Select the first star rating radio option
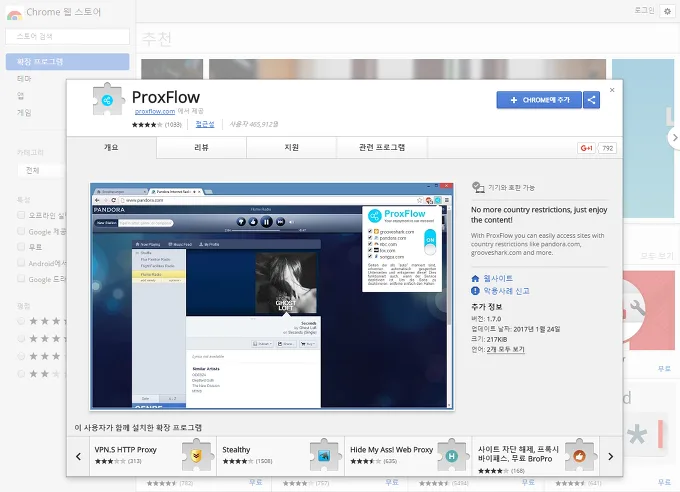680x492 pixels. pos(21,321)
